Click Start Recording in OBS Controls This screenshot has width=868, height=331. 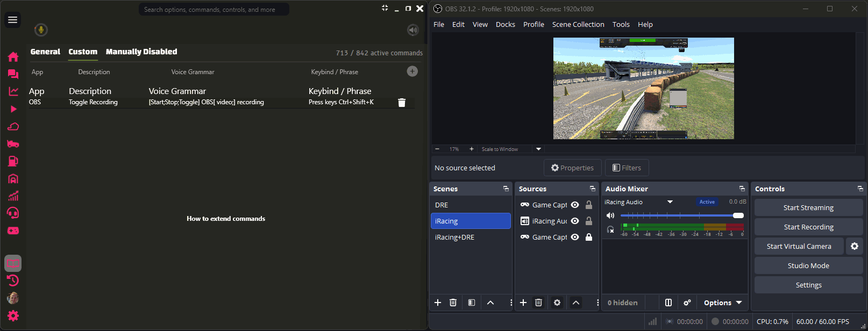808,227
